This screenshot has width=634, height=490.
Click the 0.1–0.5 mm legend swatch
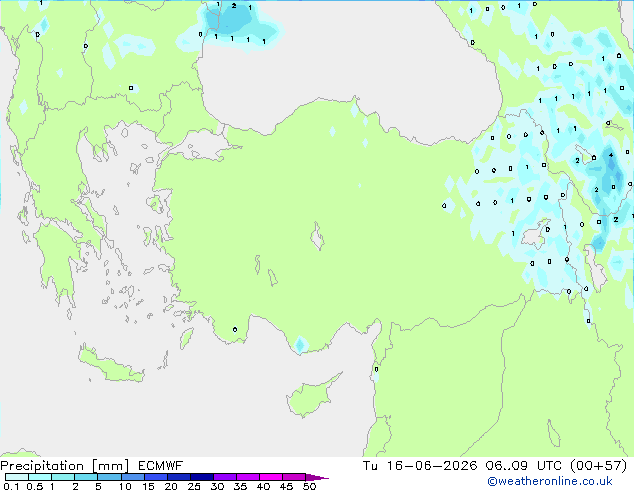[17, 477]
